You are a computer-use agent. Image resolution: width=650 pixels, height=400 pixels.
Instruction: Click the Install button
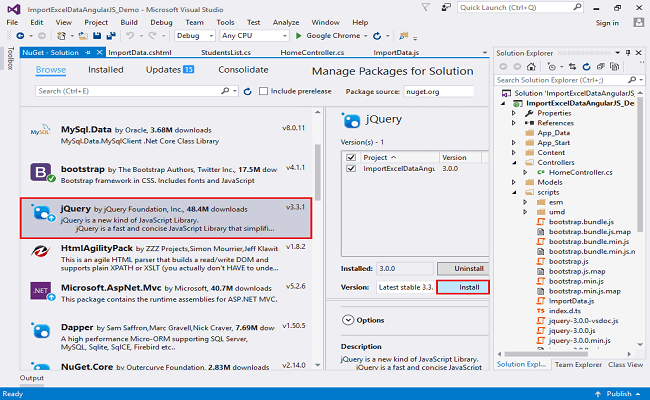[x=463, y=287]
